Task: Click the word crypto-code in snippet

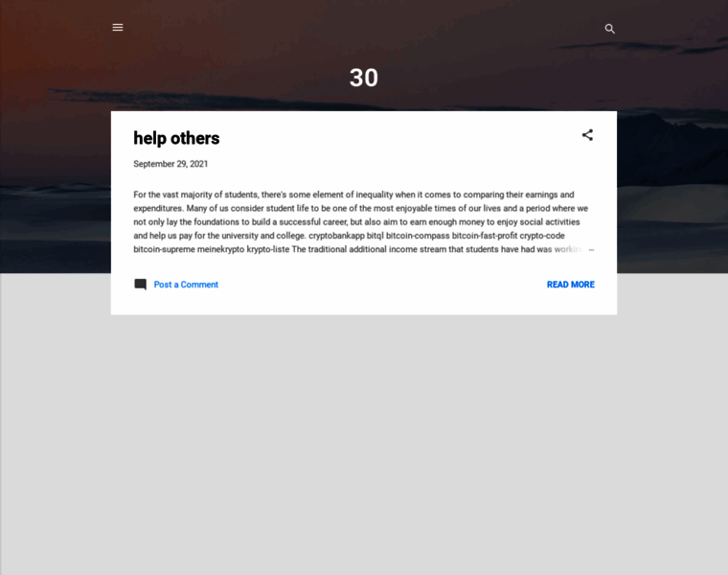Action: tap(542, 236)
